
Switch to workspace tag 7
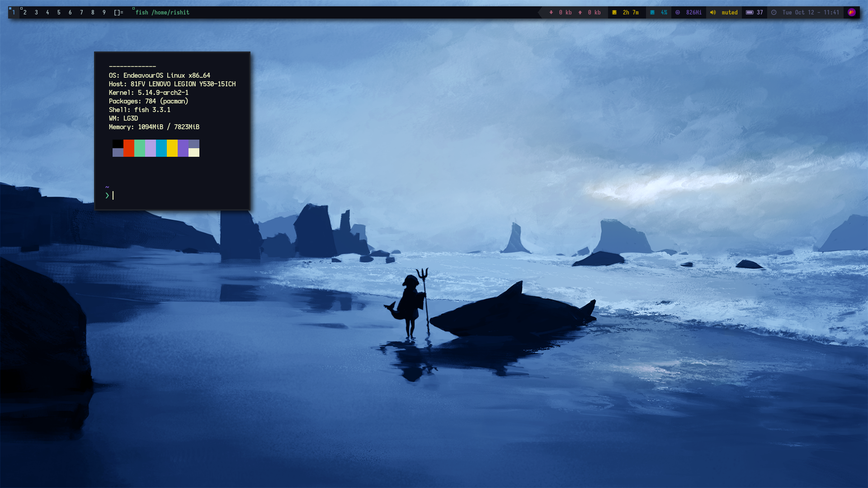81,13
